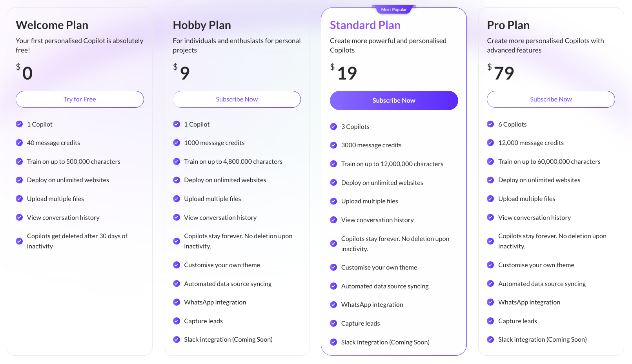The height and width of the screenshot is (364, 632).
Task: Click checkmark icon beside 40 message credits
Action: point(19,143)
